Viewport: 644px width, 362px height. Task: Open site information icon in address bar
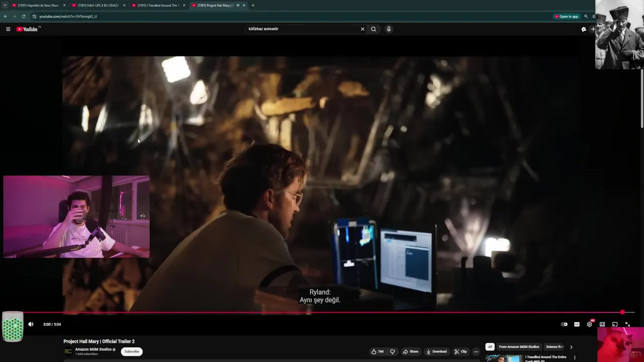[x=34, y=16]
